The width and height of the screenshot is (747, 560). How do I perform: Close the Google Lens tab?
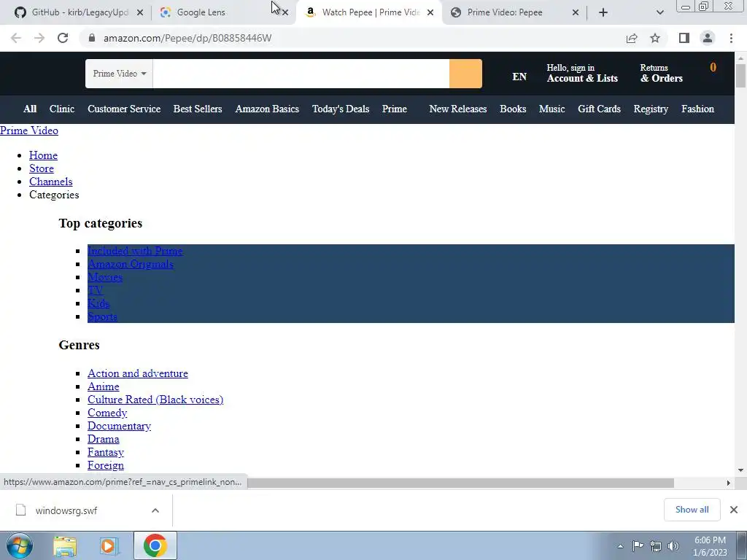coord(285,12)
